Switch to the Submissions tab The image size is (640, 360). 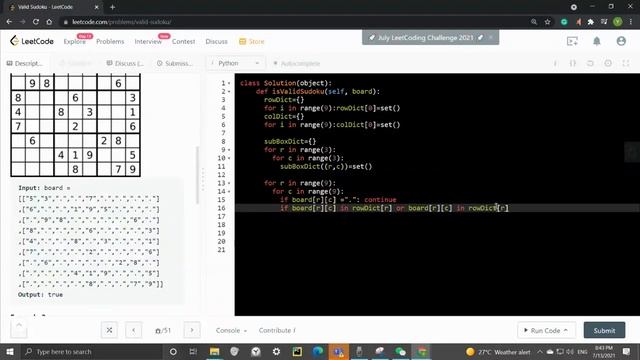(175, 63)
